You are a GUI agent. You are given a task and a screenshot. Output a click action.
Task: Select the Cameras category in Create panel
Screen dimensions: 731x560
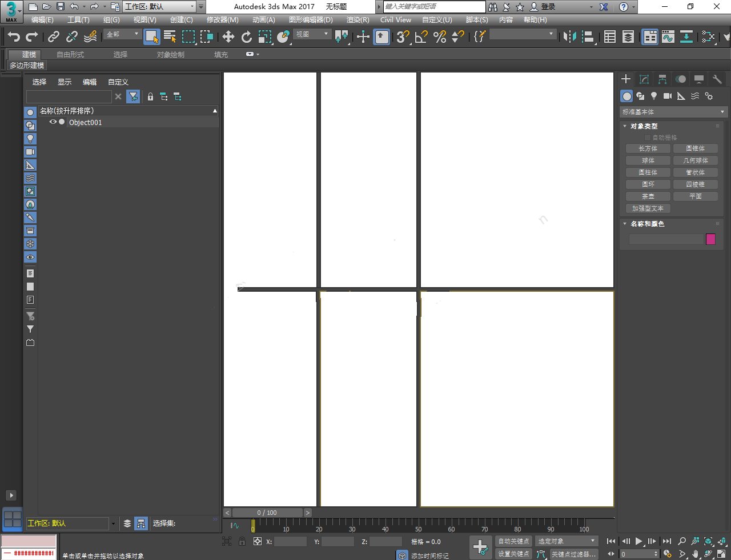point(668,96)
